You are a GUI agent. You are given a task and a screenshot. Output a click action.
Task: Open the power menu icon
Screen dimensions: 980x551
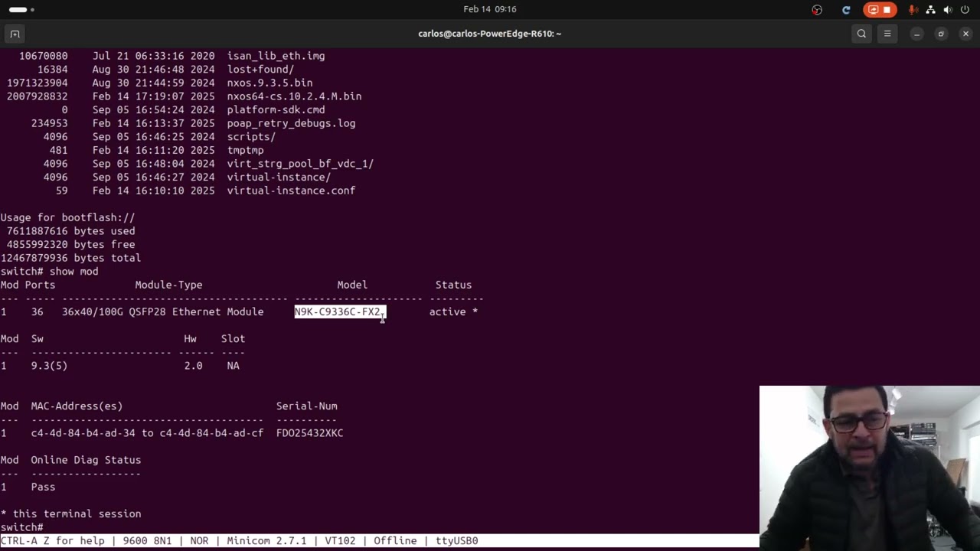(965, 10)
